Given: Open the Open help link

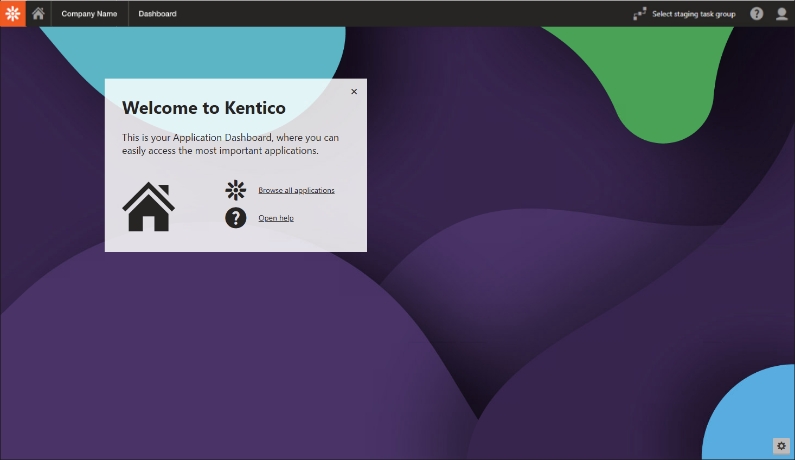Looking at the screenshot, I should [x=276, y=218].
